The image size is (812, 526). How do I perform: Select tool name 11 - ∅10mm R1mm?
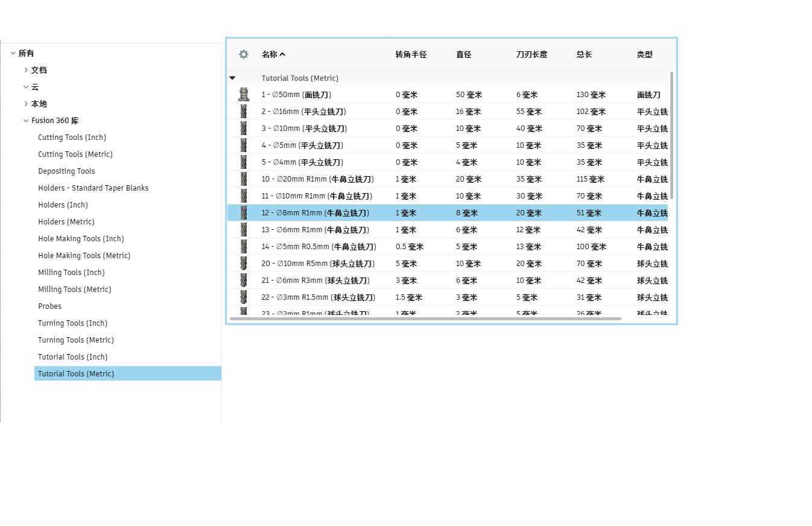click(x=317, y=196)
